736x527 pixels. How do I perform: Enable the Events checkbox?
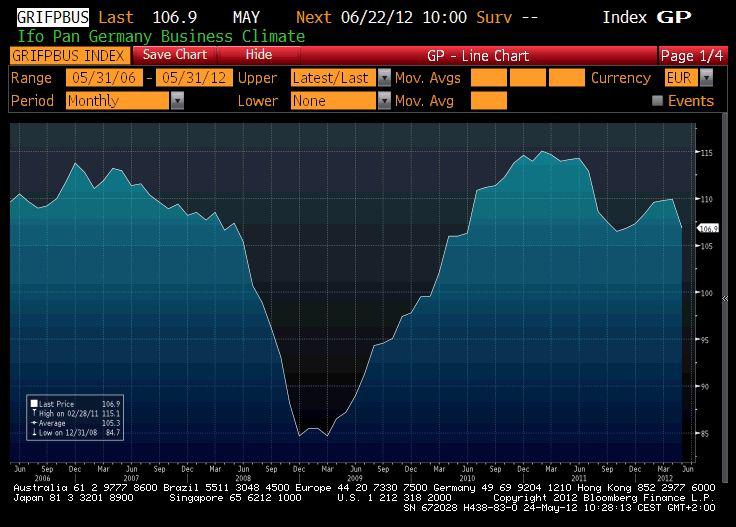tap(658, 101)
